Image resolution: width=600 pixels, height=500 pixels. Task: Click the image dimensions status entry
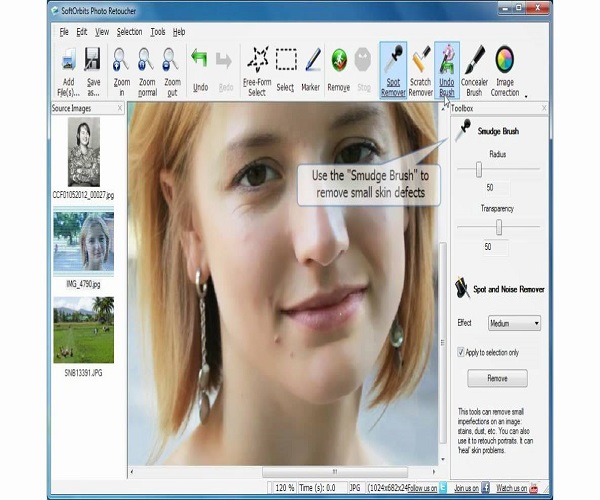click(x=387, y=488)
